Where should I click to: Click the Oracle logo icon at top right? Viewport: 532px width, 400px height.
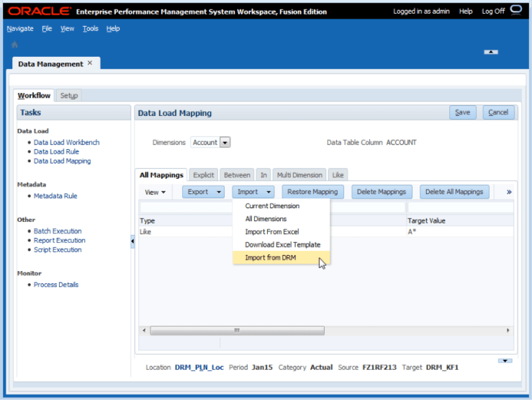[x=516, y=11]
